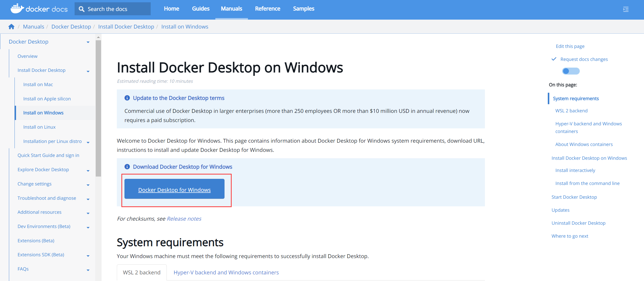Expand Extensions SDK (Beta) arrow
This screenshot has height=281, width=644.
[x=88, y=256]
